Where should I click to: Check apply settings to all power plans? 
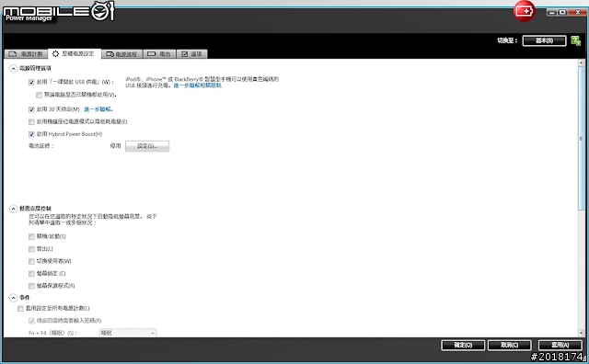20,309
